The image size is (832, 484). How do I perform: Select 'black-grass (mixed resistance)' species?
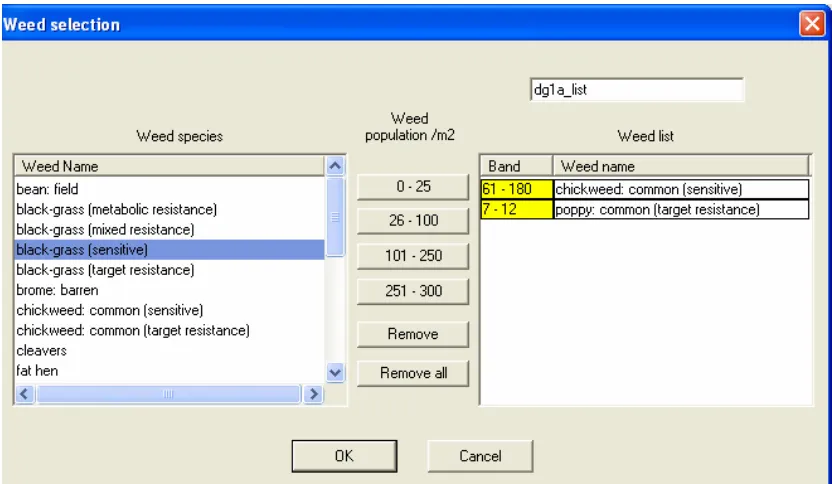169,229
